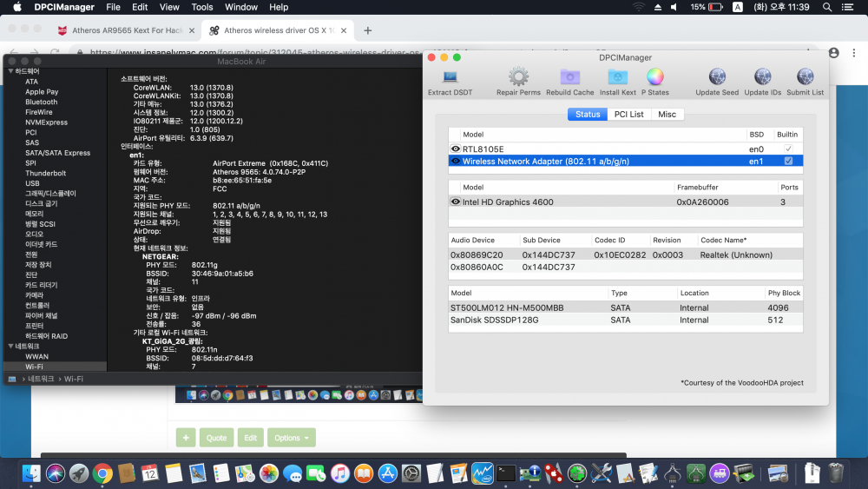Open Calendar from the Dock
Image resolution: width=868 pixels, height=489 pixels.
click(x=150, y=473)
